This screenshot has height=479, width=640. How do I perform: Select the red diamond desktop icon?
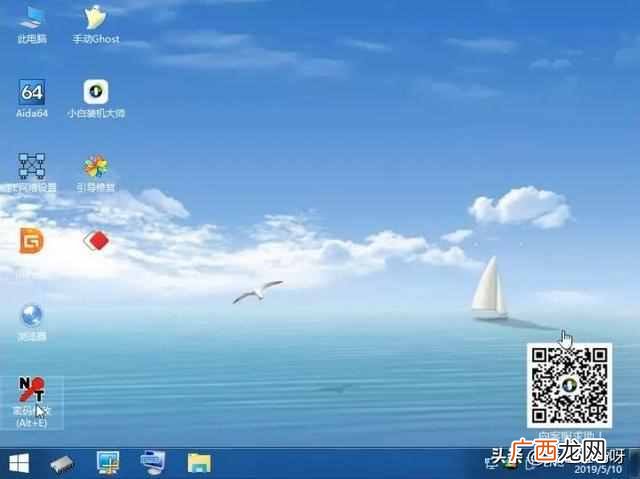(x=96, y=241)
